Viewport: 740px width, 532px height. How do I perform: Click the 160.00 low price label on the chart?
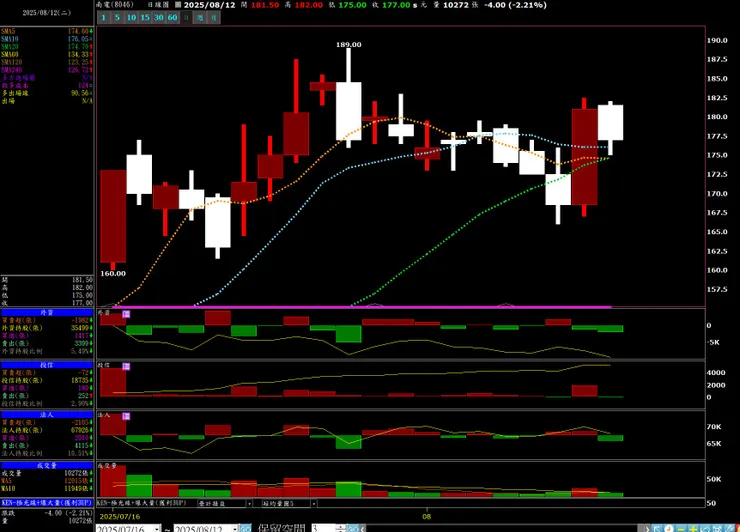(x=113, y=273)
